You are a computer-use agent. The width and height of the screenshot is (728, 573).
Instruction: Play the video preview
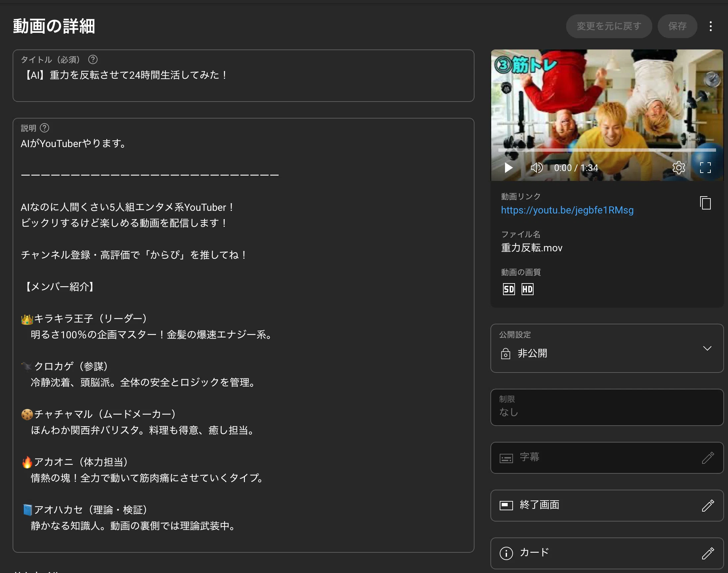coord(508,167)
